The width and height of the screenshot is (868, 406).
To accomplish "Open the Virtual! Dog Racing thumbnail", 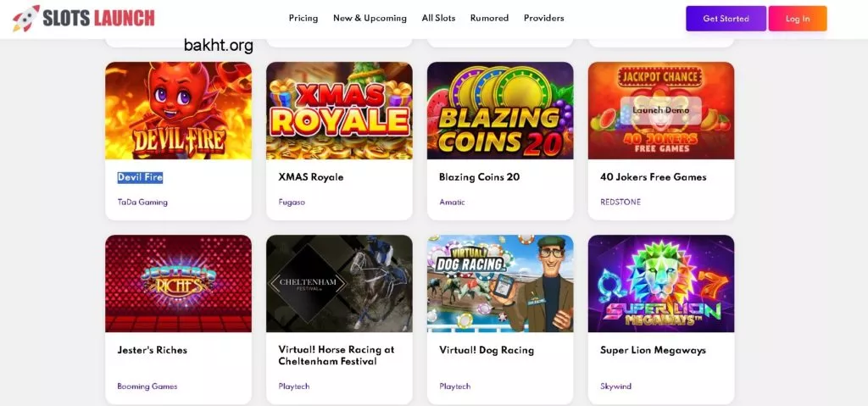I will click(x=500, y=283).
